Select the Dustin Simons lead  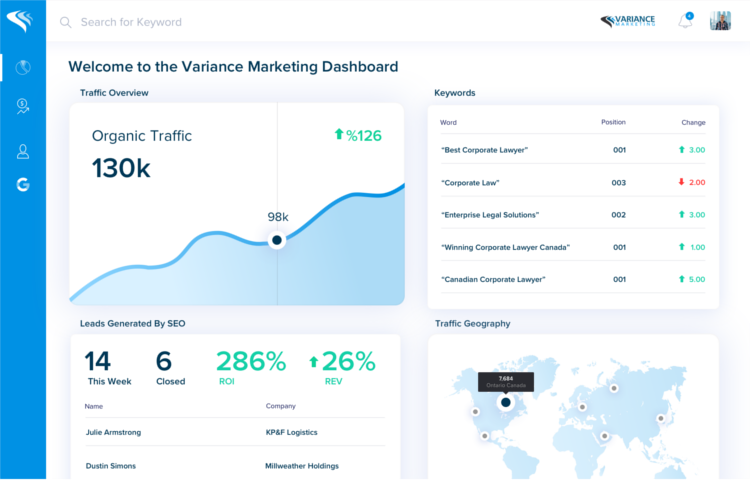click(x=110, y=466)
